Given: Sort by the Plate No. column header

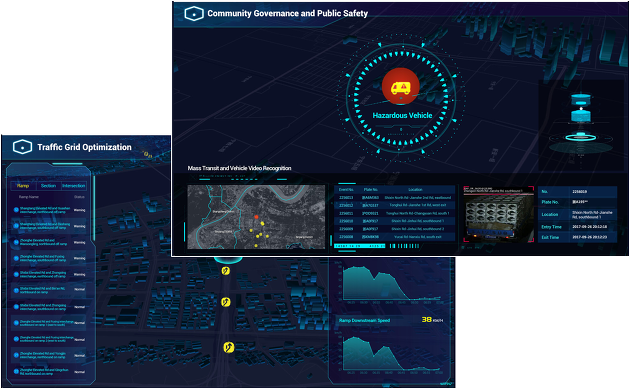Looking at the screenshot, I should (370, 189).
